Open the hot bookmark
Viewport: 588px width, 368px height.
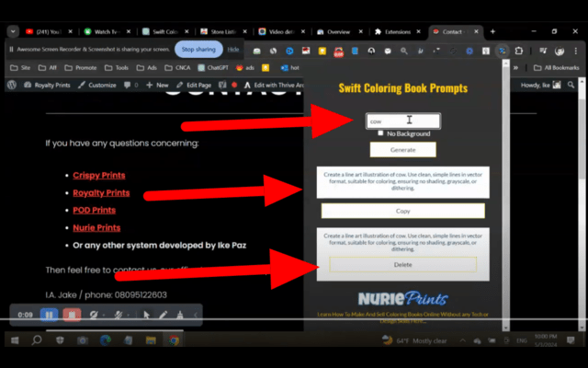(x=290, y=67)
